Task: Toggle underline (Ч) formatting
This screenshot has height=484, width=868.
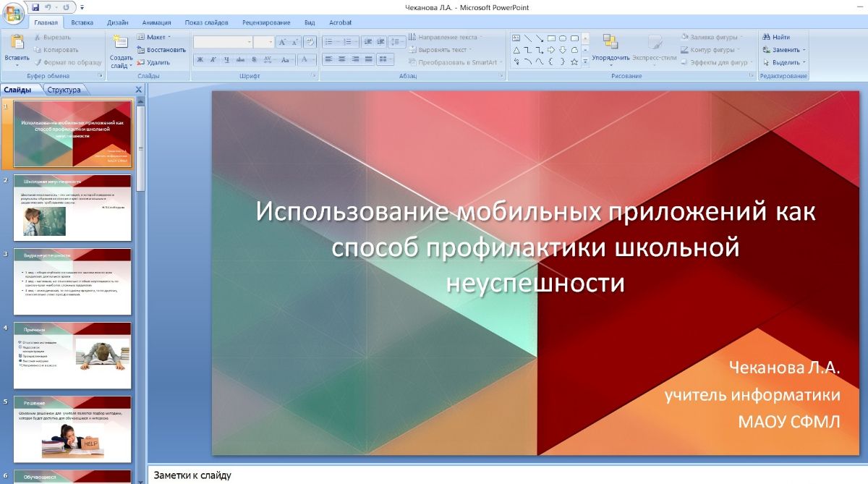Action: pos(226,59)
